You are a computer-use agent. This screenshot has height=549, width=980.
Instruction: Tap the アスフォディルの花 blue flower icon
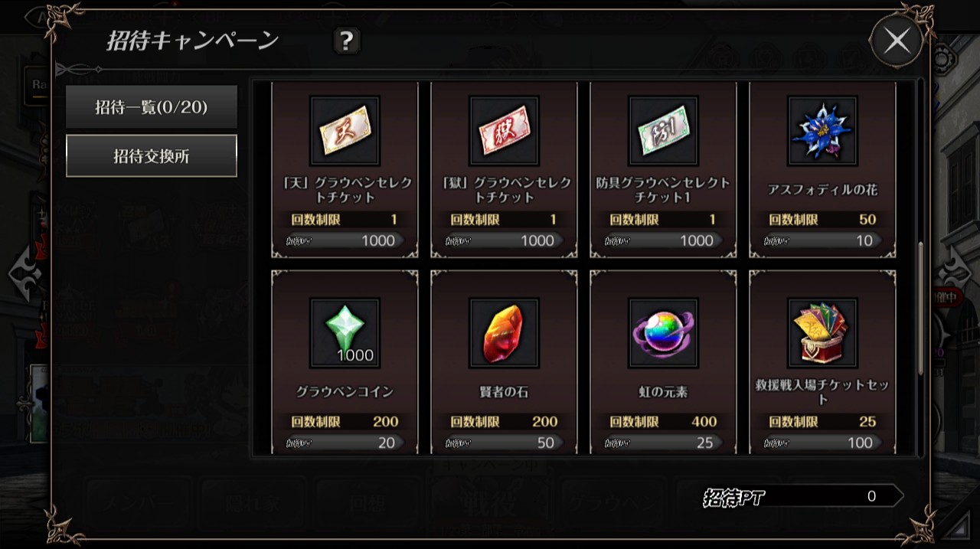coord(822,131)
